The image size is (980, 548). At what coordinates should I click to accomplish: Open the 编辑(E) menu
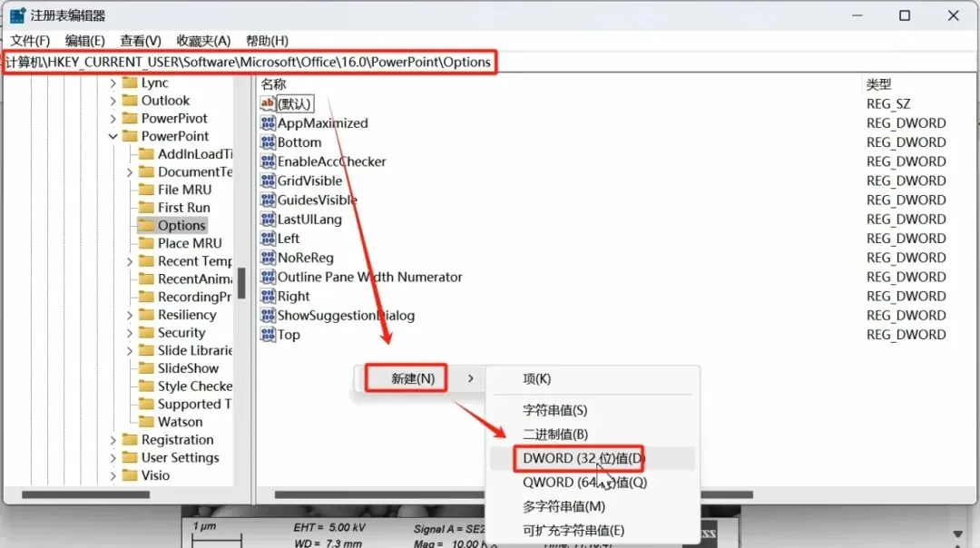[85, 41]
